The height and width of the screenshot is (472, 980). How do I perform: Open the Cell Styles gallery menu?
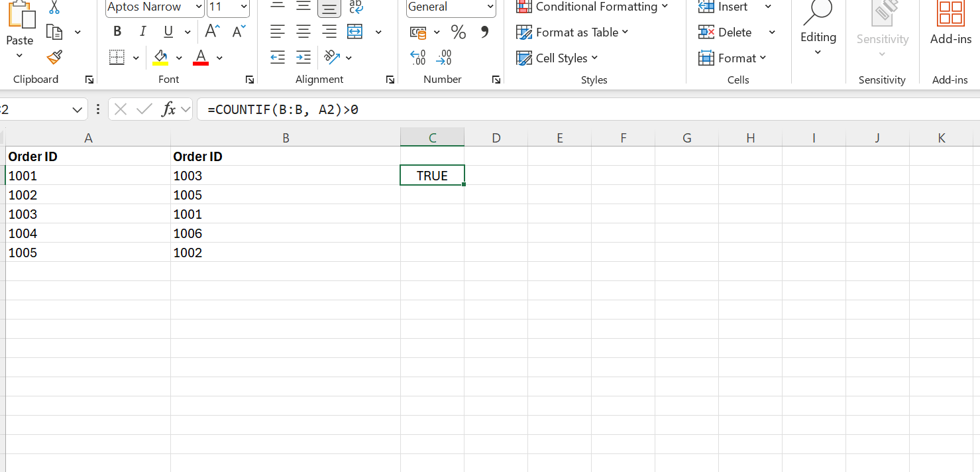pos(557,58)
